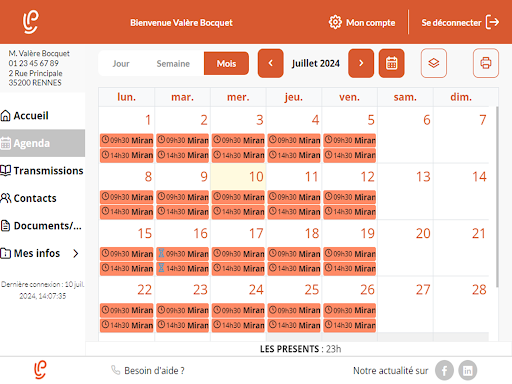Click the Dernière connexion text
This screenshot has width=512, height=384.
[x=43, y=290]
